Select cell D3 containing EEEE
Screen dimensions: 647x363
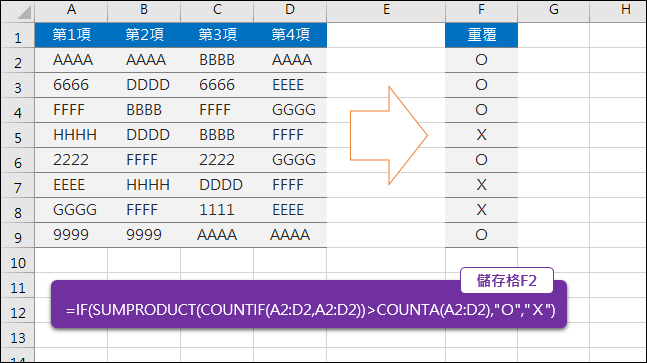pos(290,85)
